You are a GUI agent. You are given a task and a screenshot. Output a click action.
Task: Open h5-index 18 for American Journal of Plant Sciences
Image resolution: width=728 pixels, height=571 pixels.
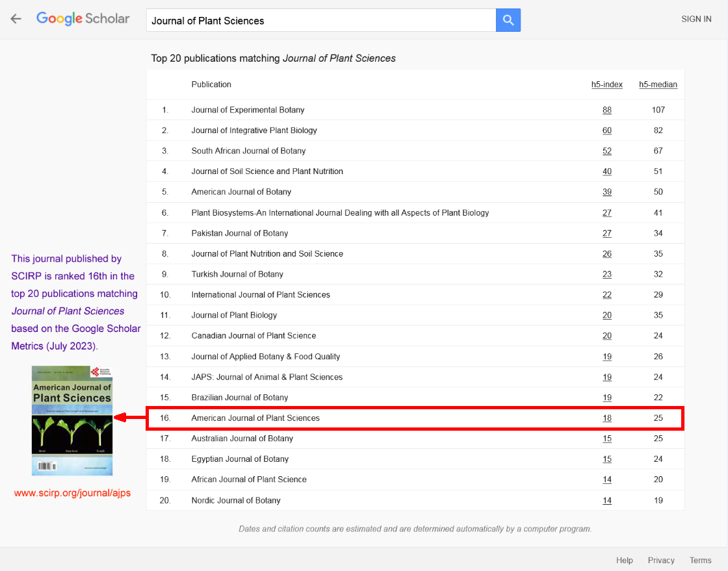point(606,418)
